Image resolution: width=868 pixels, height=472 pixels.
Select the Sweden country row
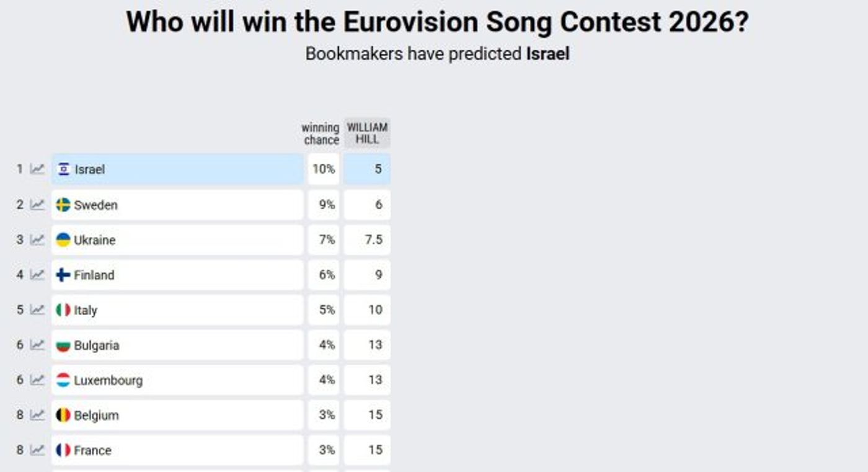[177, 205]
